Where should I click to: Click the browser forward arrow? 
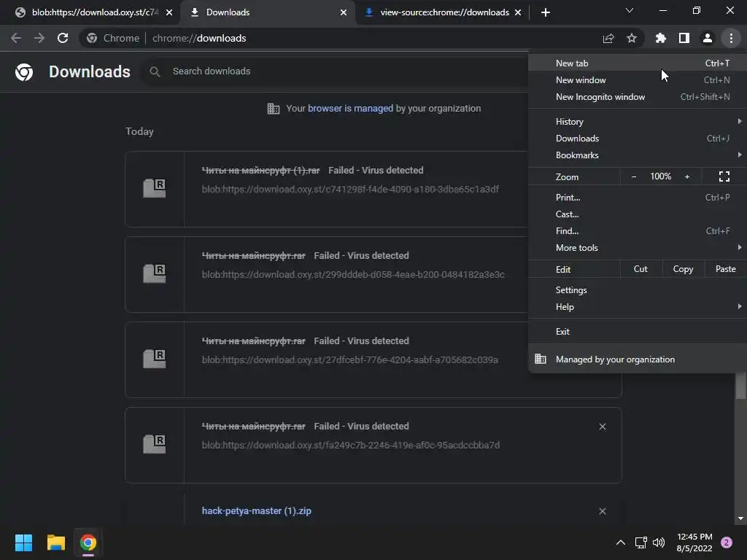[x=39, y=38]
